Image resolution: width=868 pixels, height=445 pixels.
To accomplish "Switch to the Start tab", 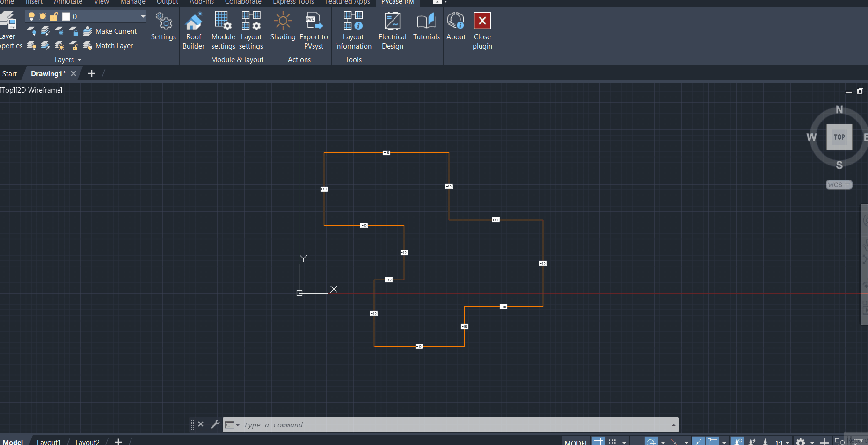I will coord(9,74).
